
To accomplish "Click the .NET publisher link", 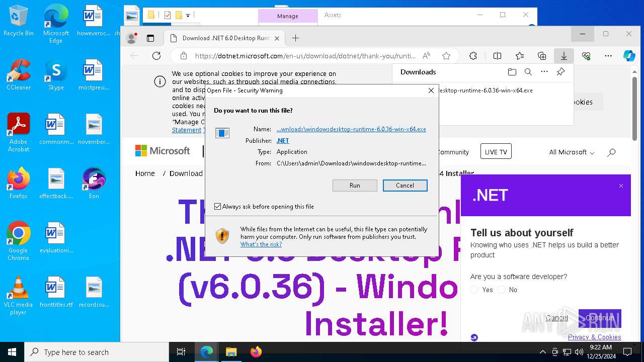I will click(283, 141).
